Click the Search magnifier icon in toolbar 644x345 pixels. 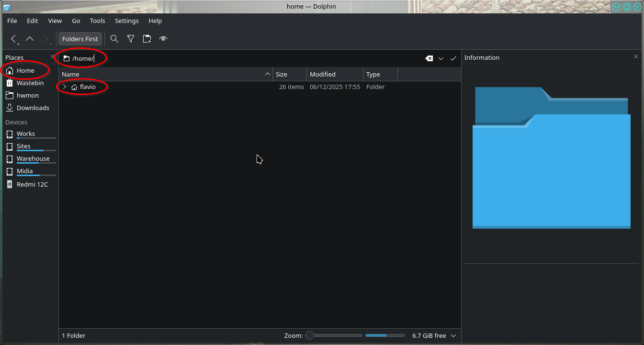114,39
